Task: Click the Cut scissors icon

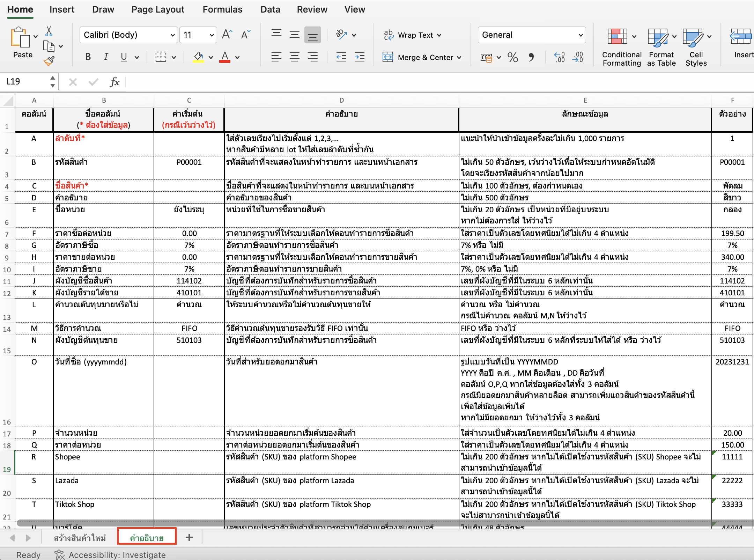Action: pos(49,31)
